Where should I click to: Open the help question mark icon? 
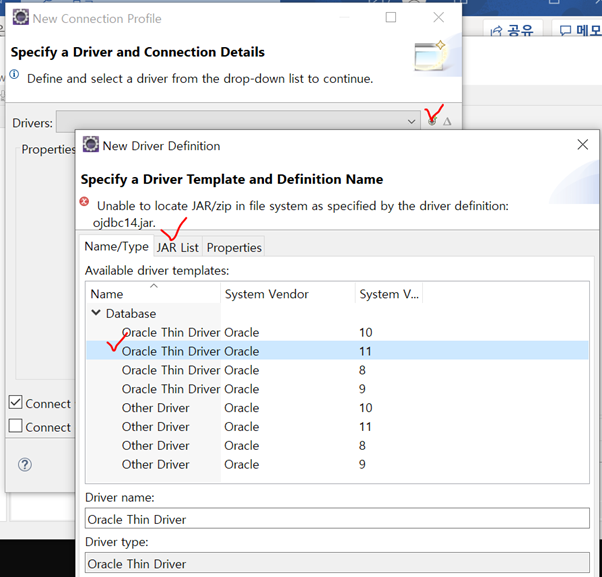(25, 465)
